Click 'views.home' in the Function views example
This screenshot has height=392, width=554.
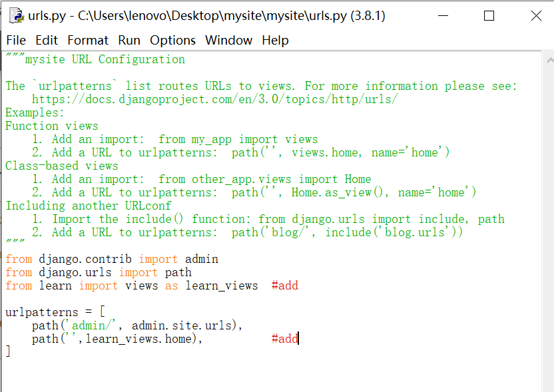pos(324,153)
